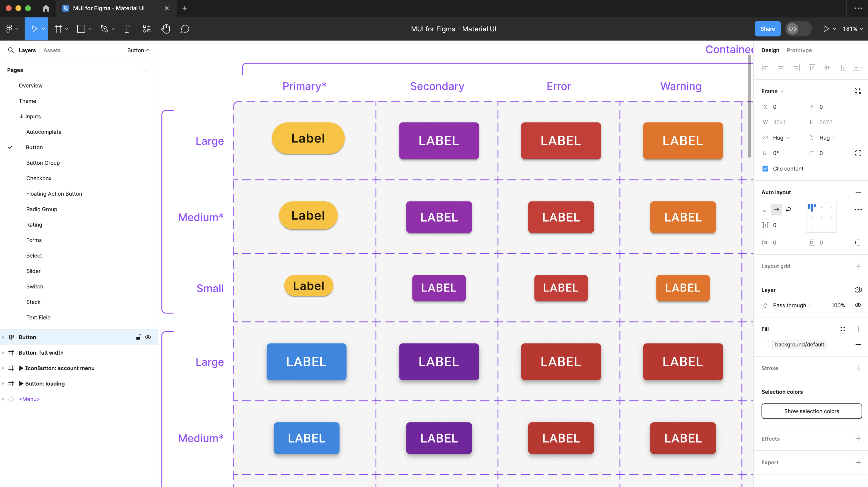
Task: Click the lock icon on the Button layer
Action: tap(139, 337)
